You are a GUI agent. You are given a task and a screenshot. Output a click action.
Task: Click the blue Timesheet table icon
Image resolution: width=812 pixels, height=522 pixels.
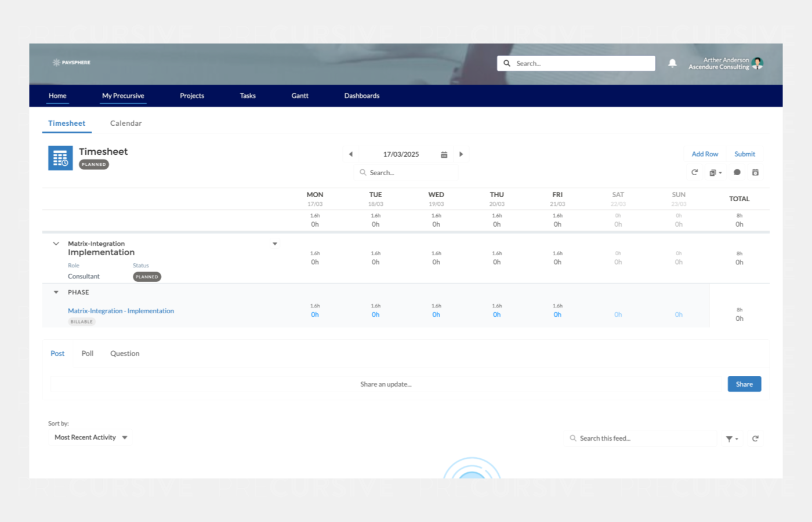click(x=60, y=158)
